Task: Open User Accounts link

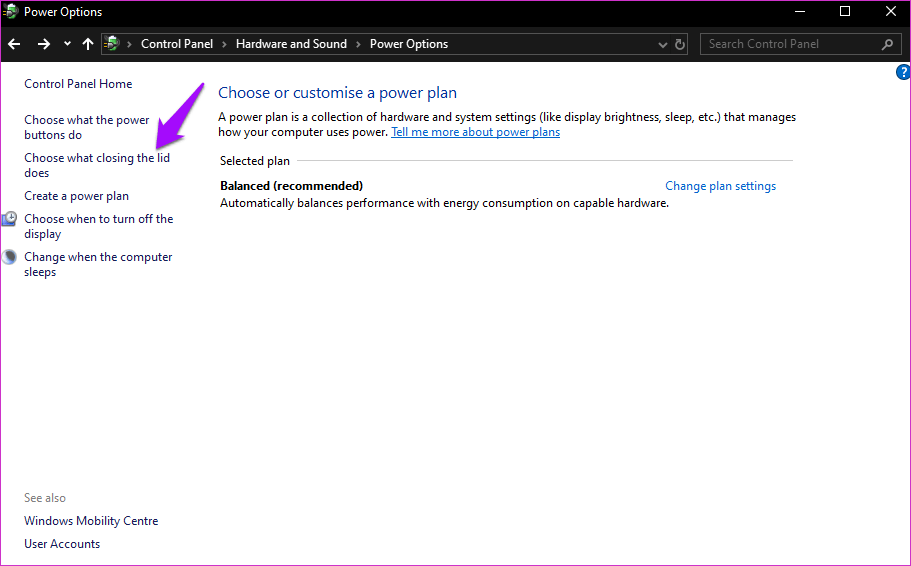Action: tap(62, 544)
